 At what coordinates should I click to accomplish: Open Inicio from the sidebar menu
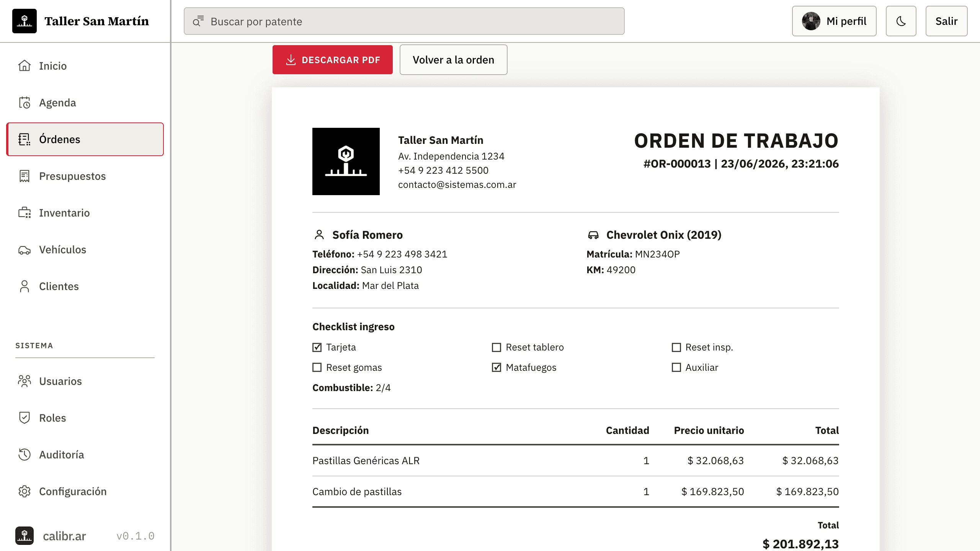coord(85,66)
